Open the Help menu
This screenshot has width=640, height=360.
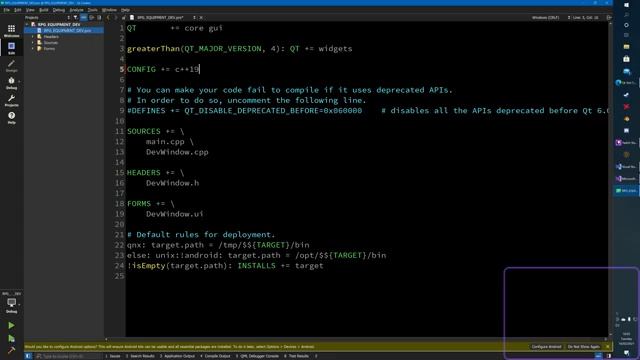click(125, 10)
